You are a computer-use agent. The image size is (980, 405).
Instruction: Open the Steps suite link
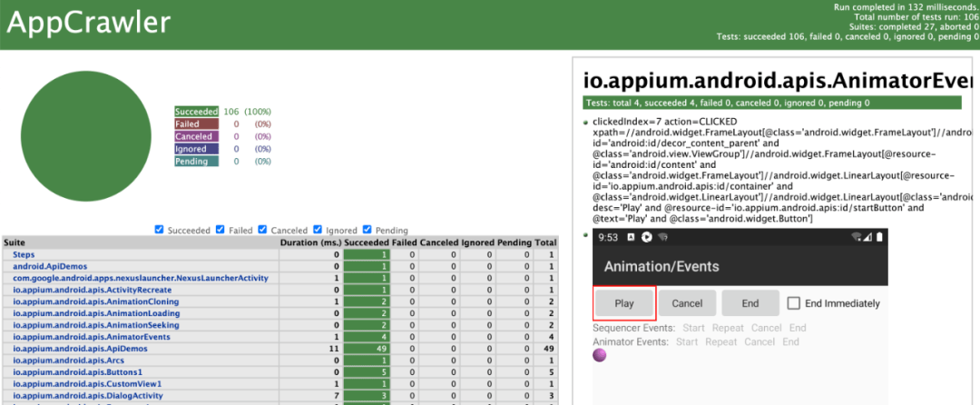[24, 254]
